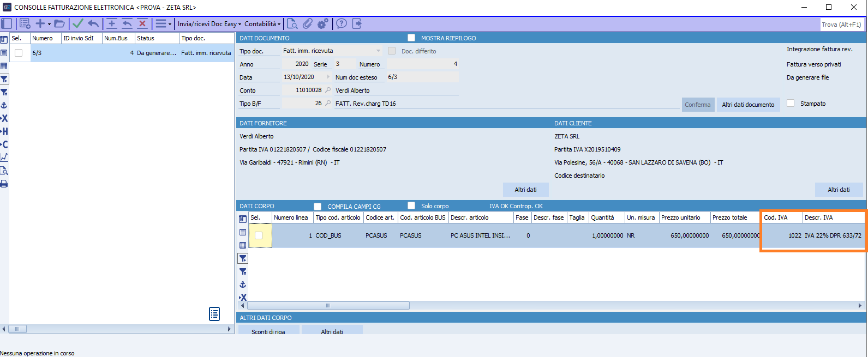
Task: Open the gears settings icon in toolbar
Action: click(x=323, y=23)
